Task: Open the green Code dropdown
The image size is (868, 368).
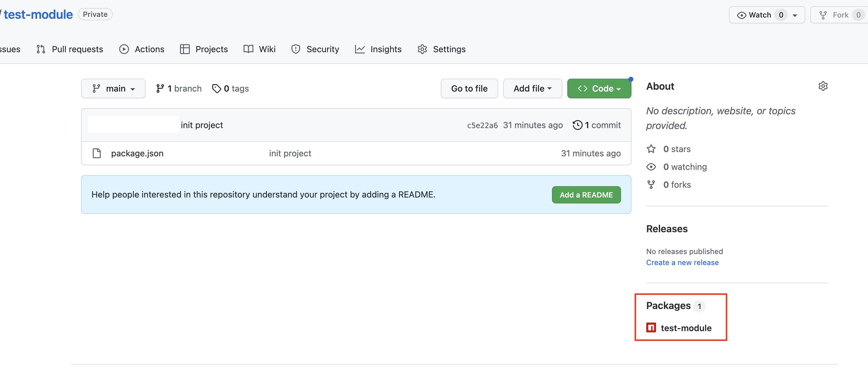Action: click(599, 89)
